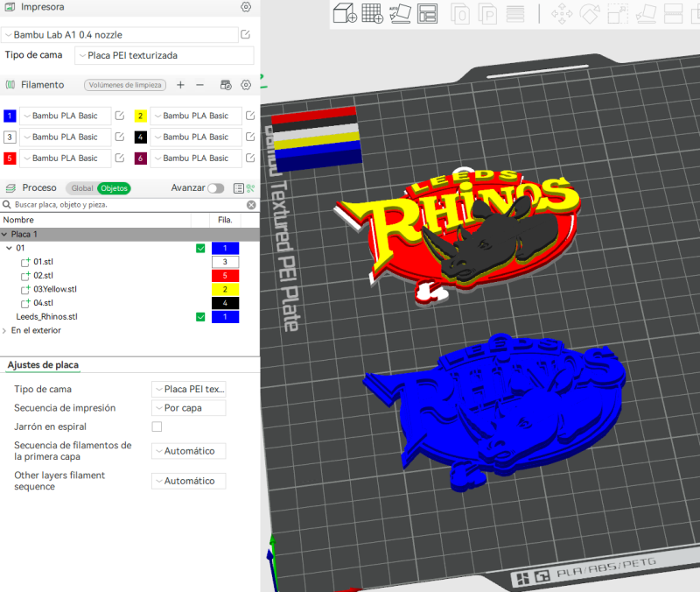Open Other layers filament sequence dropdown
Image resolution: width=700 pixels, height=592 pixels.
point(188,481)
